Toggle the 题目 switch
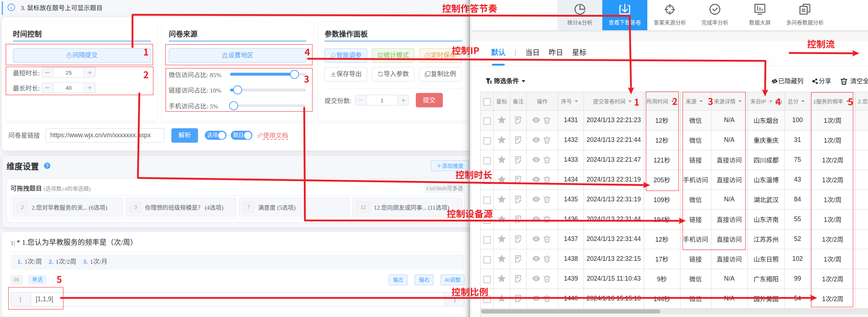868x317 pixels. point(241,135)
